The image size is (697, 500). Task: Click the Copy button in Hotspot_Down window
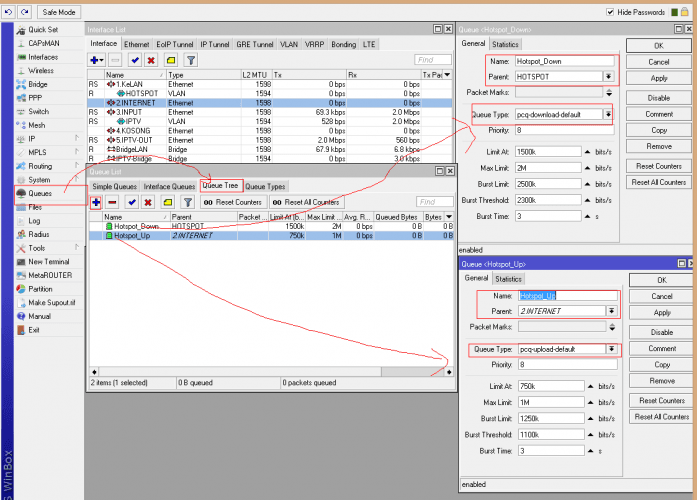659,130
